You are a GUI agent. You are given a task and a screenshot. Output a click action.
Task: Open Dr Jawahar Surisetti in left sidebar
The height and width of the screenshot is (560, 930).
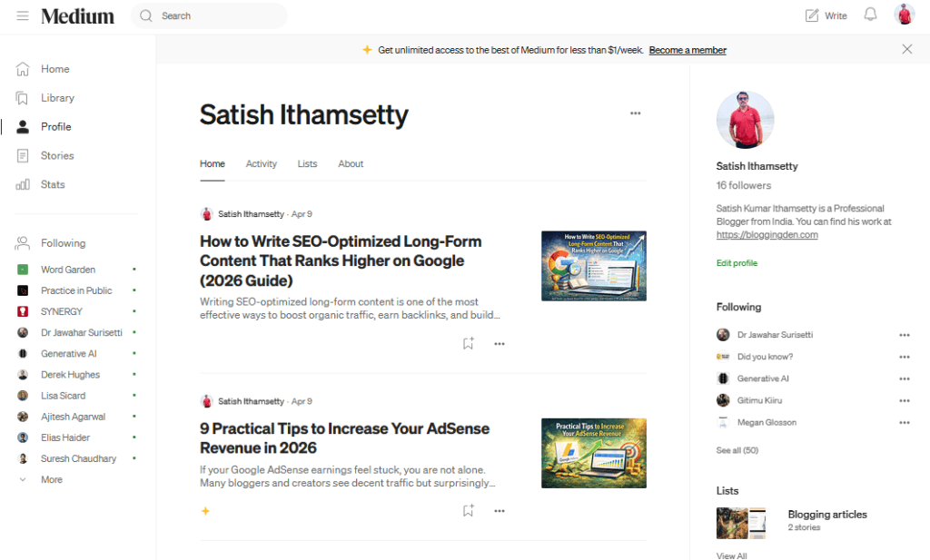point(81,332)
